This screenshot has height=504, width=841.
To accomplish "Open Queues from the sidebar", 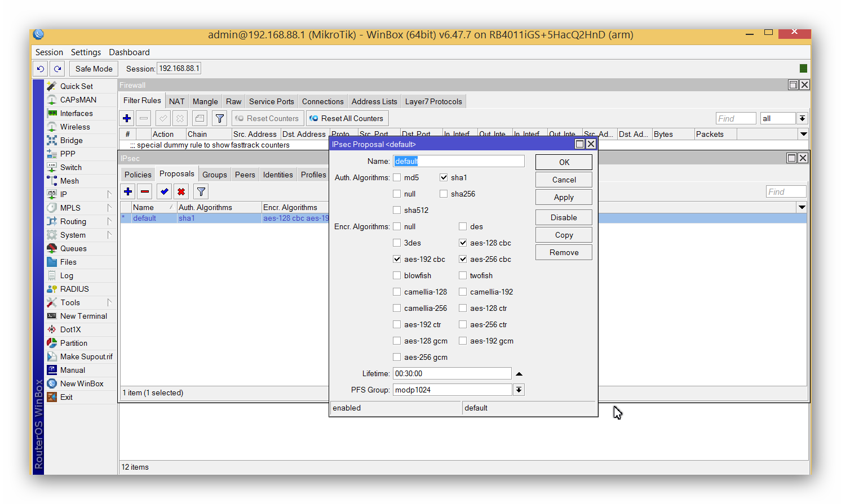I will 73,248.
